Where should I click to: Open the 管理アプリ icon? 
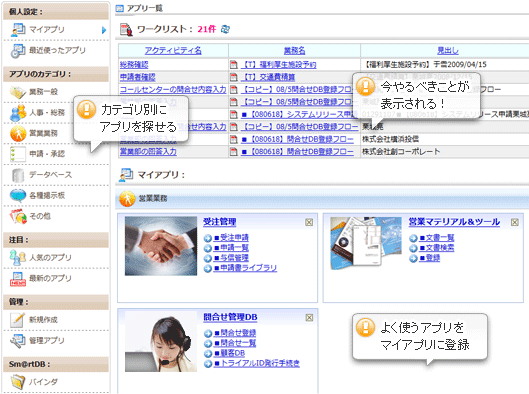(18, 341)
